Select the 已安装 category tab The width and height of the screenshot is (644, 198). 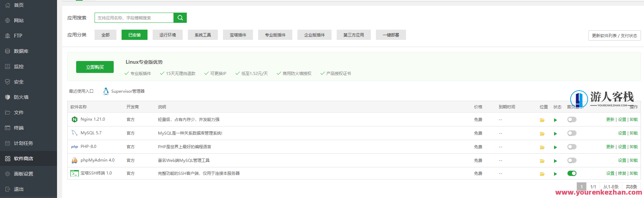tap(135, 35)
